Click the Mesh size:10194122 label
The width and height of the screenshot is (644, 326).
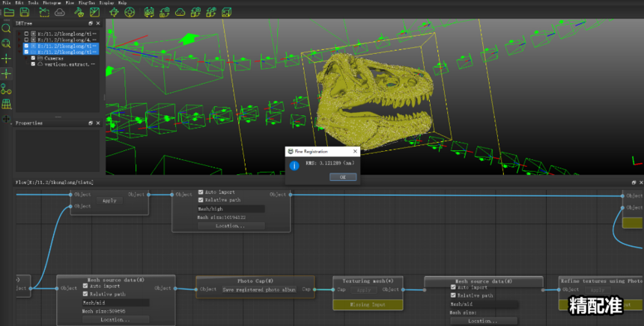222,218
